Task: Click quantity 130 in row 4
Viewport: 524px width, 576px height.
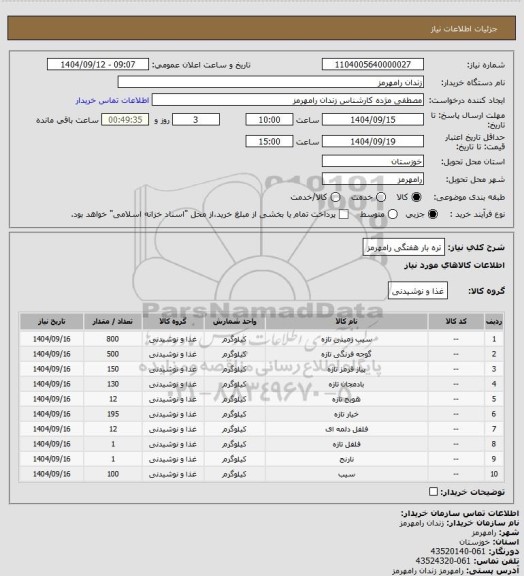Action: pos(113,384)
